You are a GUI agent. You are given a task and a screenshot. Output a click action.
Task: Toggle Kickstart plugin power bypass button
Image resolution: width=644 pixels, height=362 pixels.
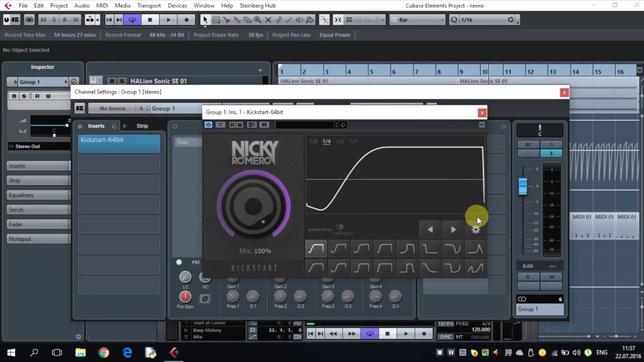208,125
